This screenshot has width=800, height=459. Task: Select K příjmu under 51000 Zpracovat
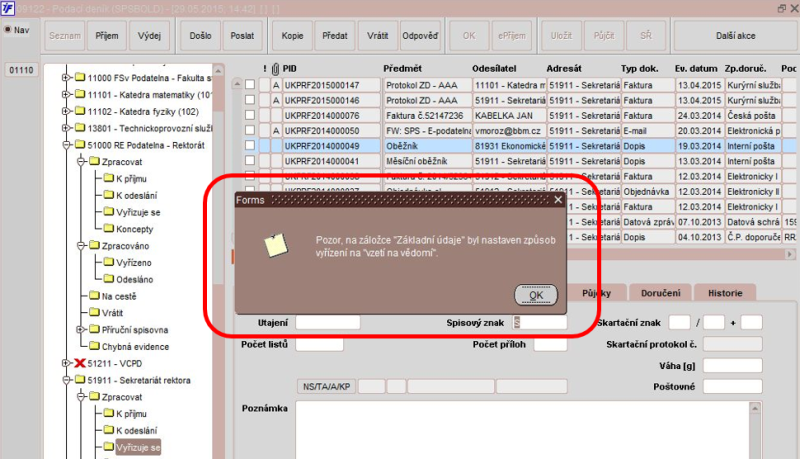pyautogui.click(x=131, y=178)
